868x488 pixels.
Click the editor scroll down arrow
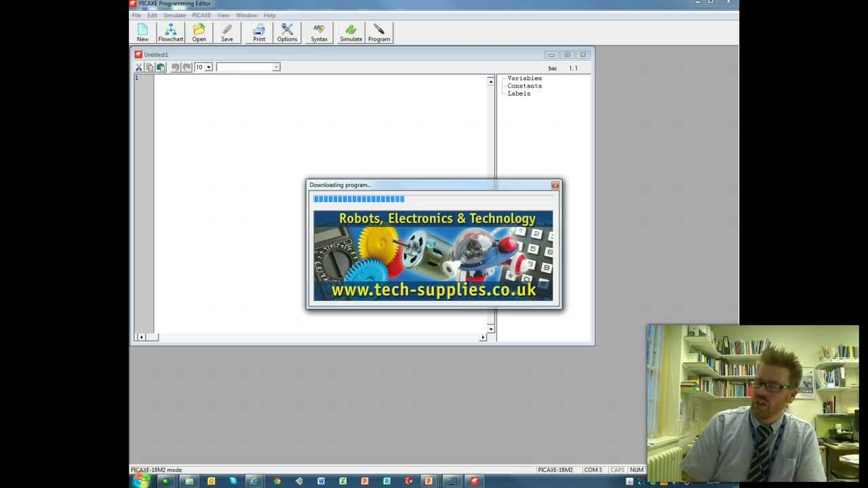click(x=491, y=329)
